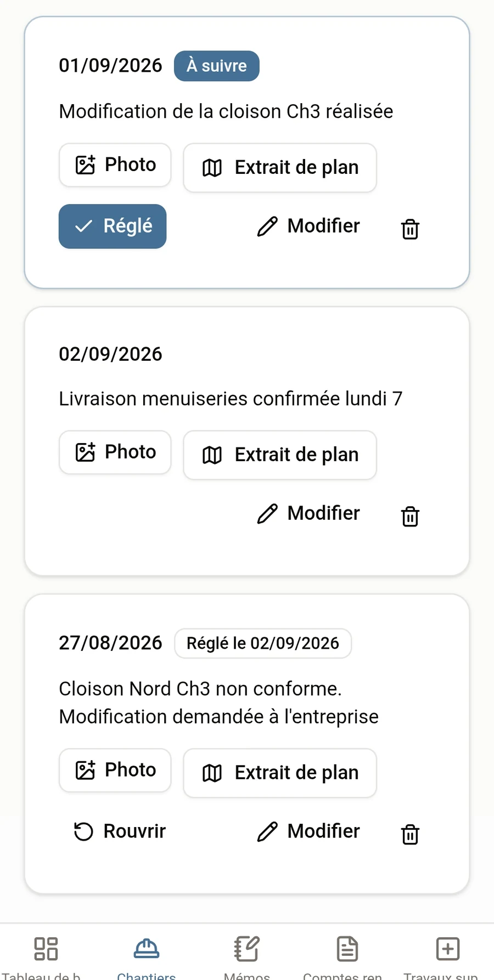Go to Chantiers tab

[146, 954]
